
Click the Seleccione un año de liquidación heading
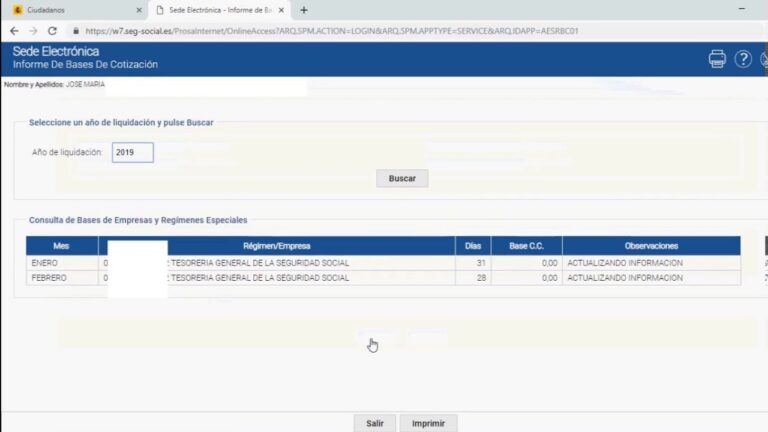tap(121, 122)
